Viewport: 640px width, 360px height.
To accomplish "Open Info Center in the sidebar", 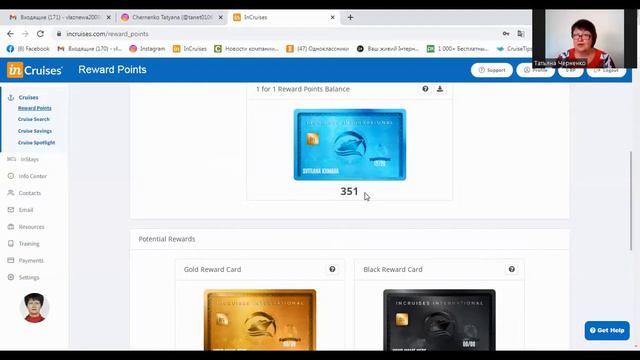I will [33, 176].
